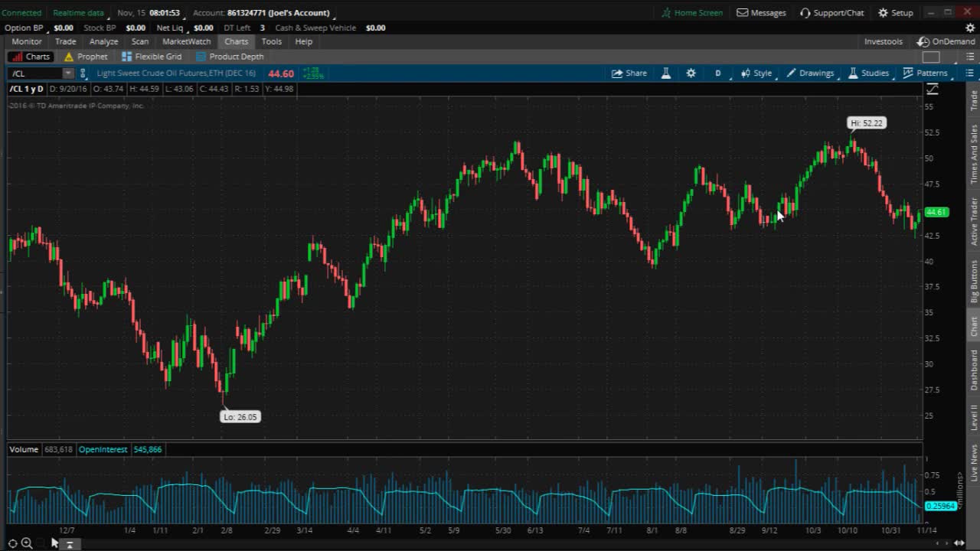Open the Dashboard sidebar panel
Viewport: 980px width, 551px height.
tap(974, 370)
